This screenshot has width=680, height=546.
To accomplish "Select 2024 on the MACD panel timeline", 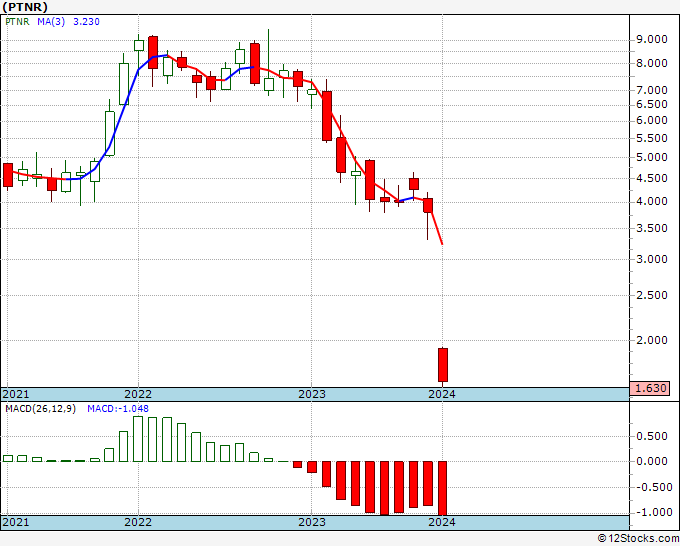I will pyautogui.click(x=442, y=522).
